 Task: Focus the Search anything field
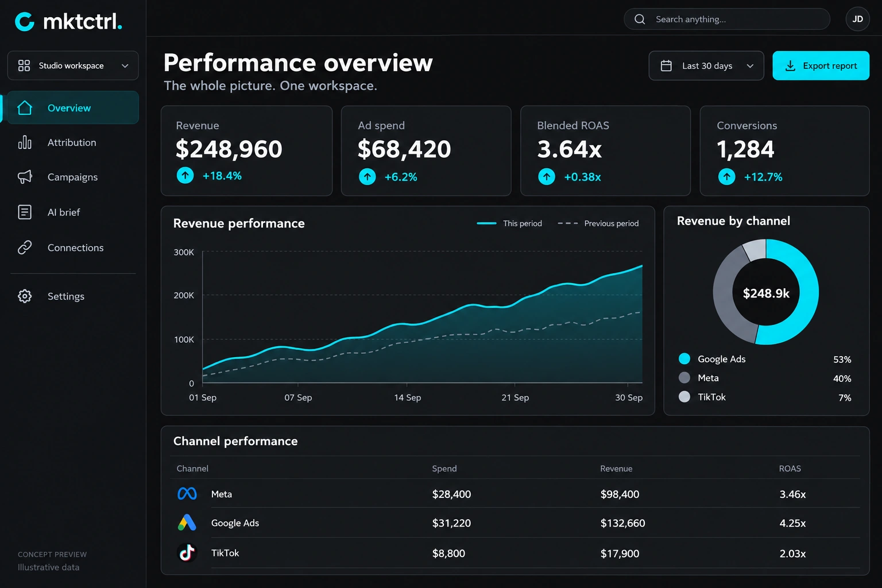pos(726,19)
